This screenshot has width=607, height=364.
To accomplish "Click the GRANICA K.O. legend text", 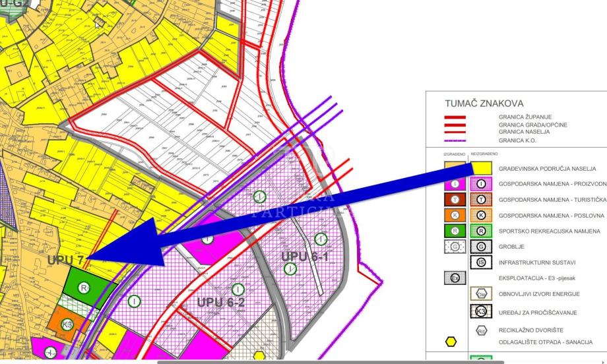I will coord(517,140).
